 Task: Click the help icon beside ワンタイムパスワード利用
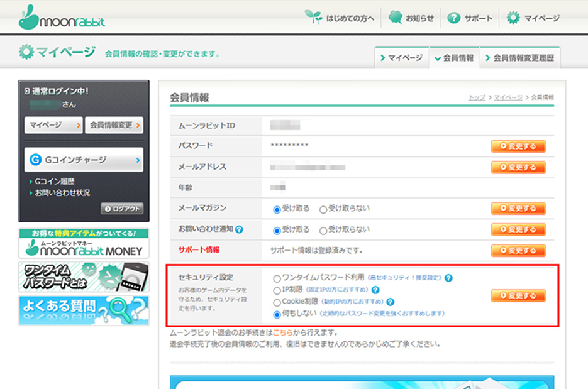click(x=449, y=278)
